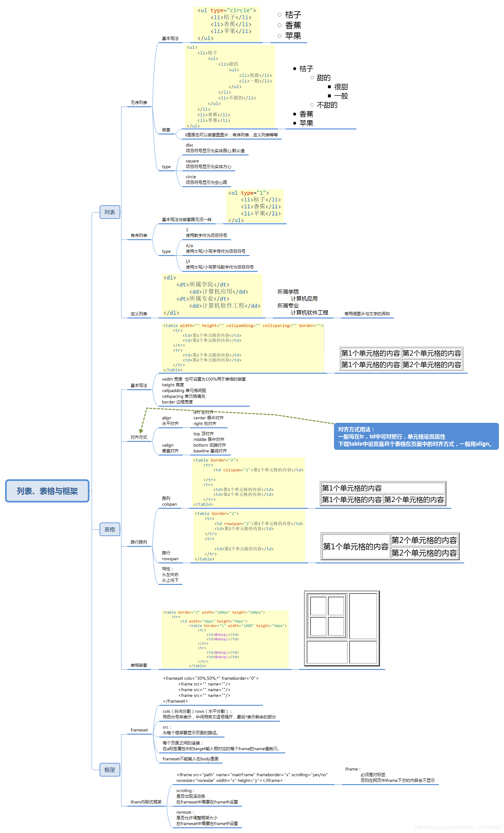Click the rendered 所属学院 definition list output
The image size is (504, 833).
[303, 302]
